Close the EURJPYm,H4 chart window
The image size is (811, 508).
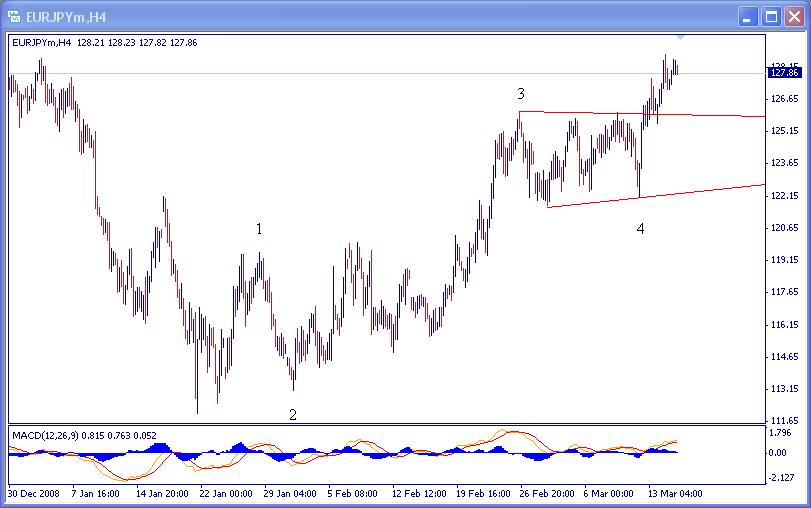pyautogui.click(x=794, y=17)
